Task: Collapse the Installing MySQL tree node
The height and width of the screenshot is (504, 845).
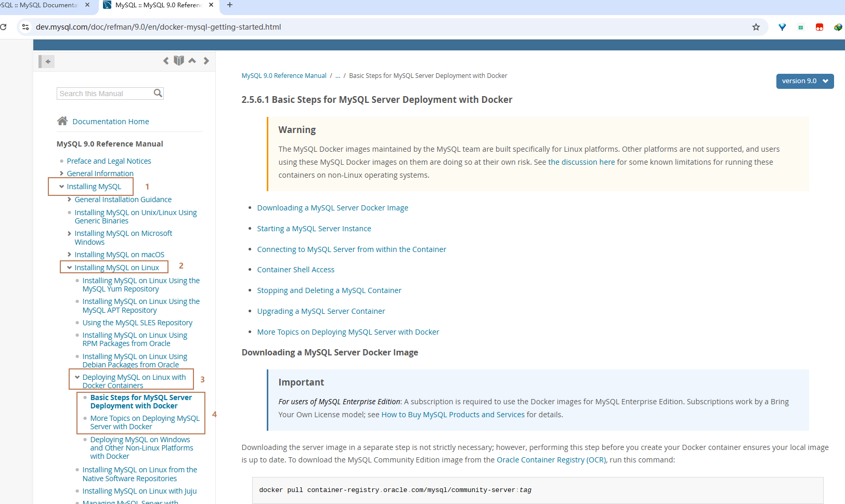Action: 61,187
